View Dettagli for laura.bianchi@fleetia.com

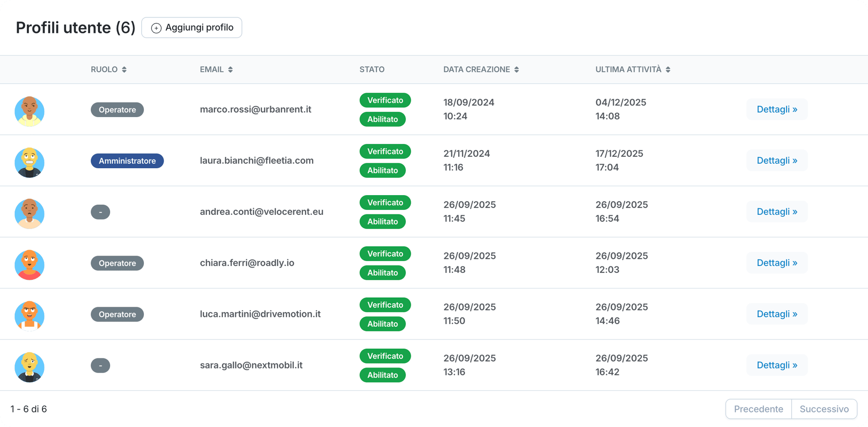coord(777,160)
